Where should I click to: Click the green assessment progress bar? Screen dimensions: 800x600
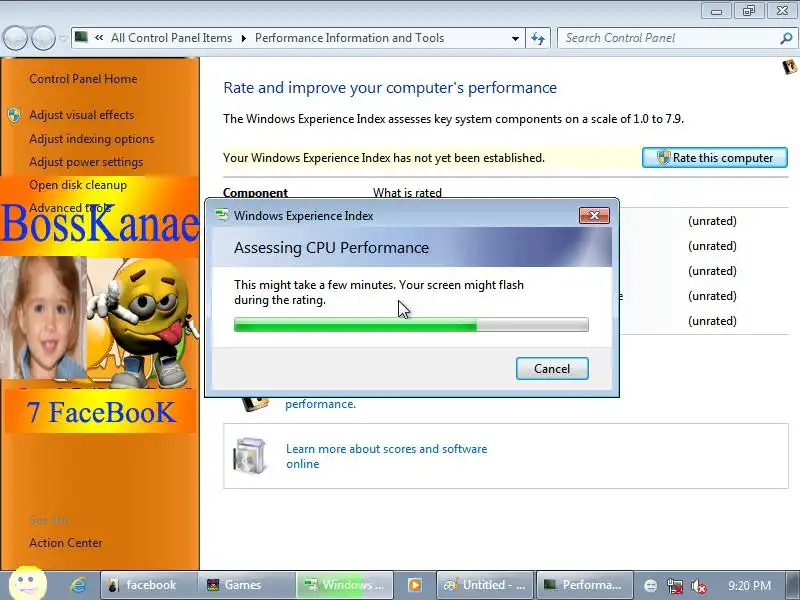coord(411,324)
